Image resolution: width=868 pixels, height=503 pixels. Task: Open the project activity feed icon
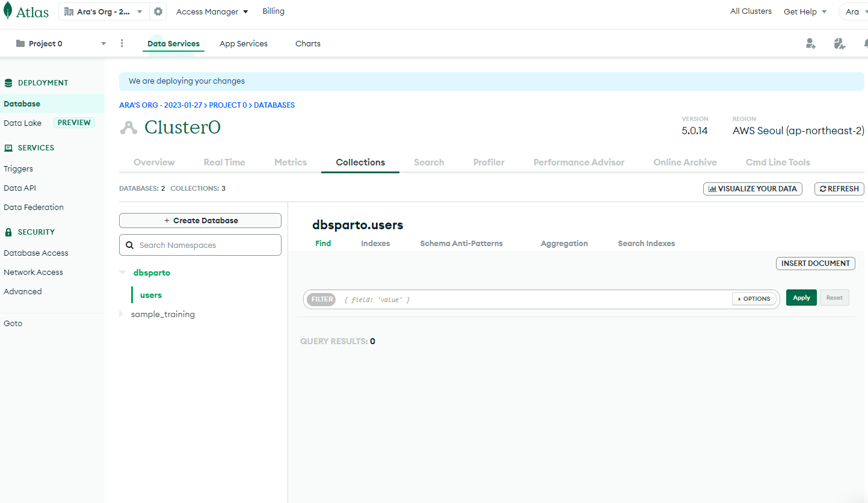(840, 43)
